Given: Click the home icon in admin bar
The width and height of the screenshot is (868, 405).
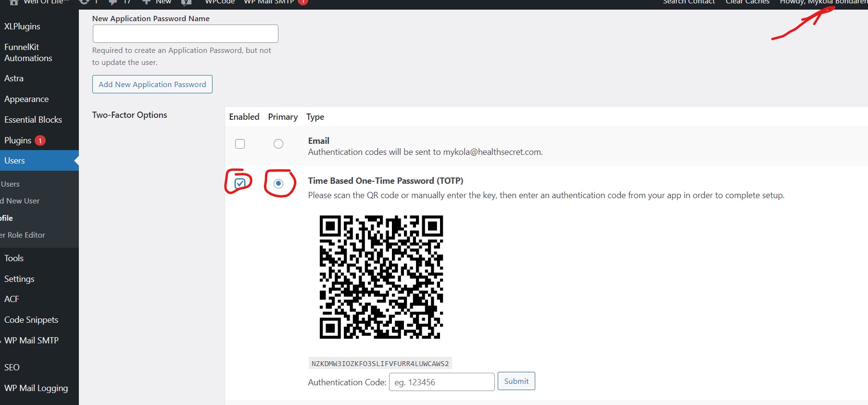Looking at the screenshot, I should click(13, 2).
